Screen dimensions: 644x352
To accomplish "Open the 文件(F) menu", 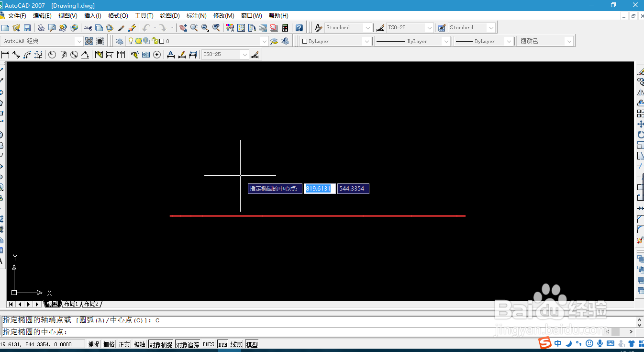I will (x=17, y=16).
